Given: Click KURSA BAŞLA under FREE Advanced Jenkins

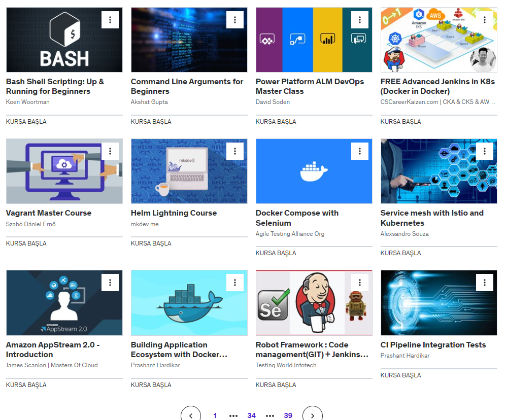Looking at the screenshot, I should [x=401, y=122].
